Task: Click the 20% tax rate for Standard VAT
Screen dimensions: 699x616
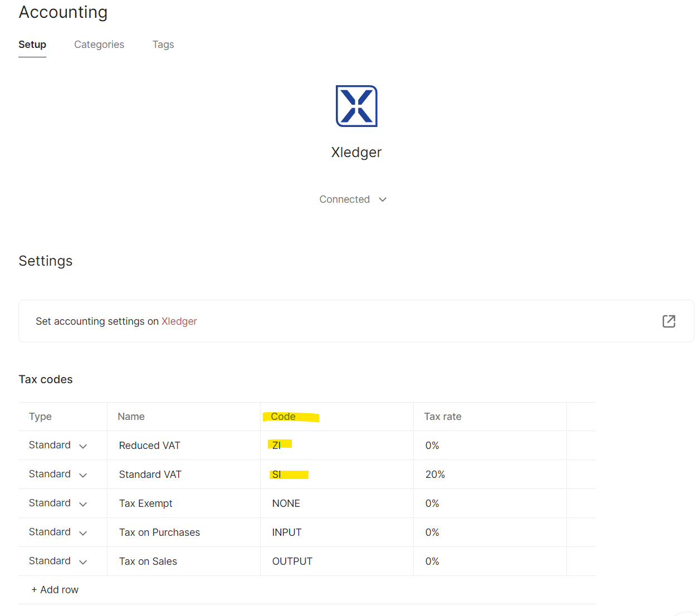Action: 435,474
